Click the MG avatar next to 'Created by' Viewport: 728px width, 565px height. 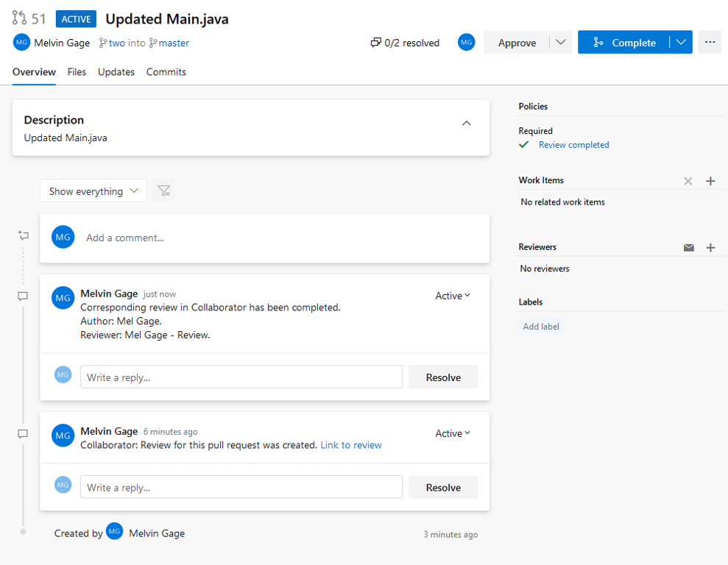(x=114, y=532)
